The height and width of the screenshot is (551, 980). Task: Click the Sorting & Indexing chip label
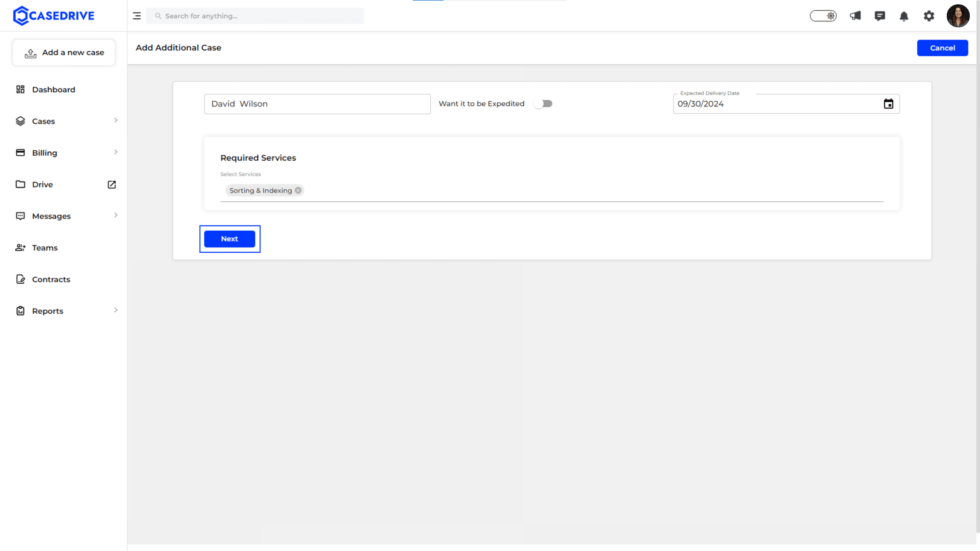261,190
